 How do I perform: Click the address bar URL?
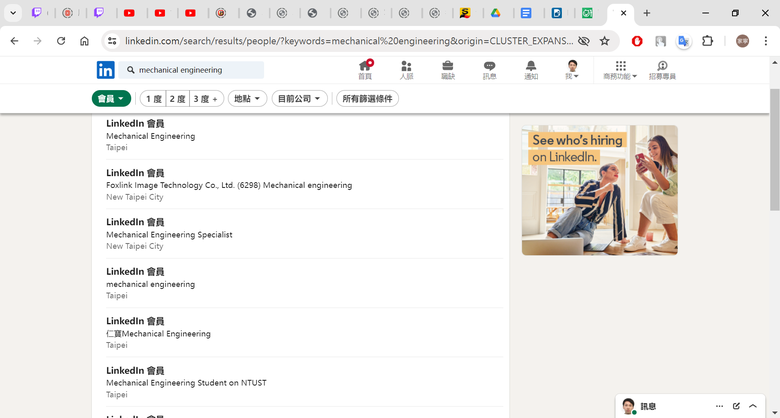click(x=349, y=41)
